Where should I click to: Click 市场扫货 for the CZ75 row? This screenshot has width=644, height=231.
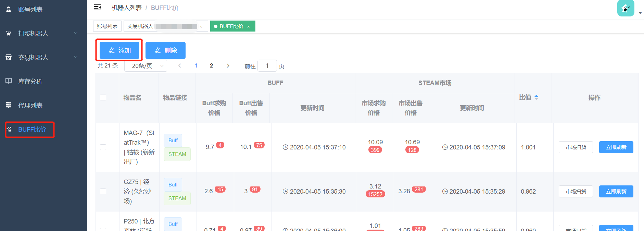pos(576,191)
